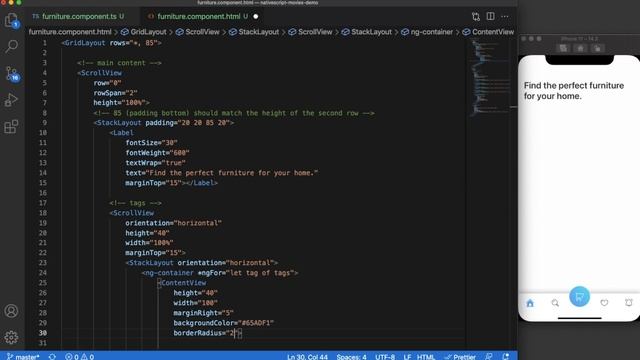This screenshot has height=360, width=640.
Task: Click backgroundColor value #65ADF1
Action: point(256,323)
